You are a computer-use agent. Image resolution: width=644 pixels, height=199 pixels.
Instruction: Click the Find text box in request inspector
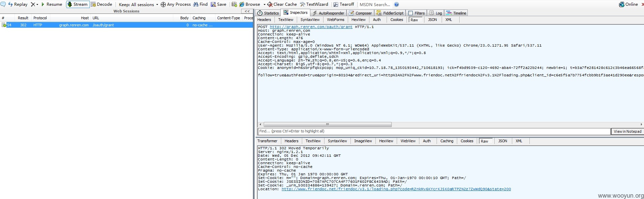click(x=434, y=131)
